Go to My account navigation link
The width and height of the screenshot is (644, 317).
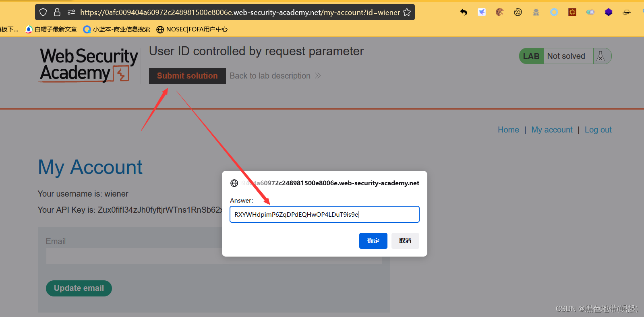click(552, 130)
